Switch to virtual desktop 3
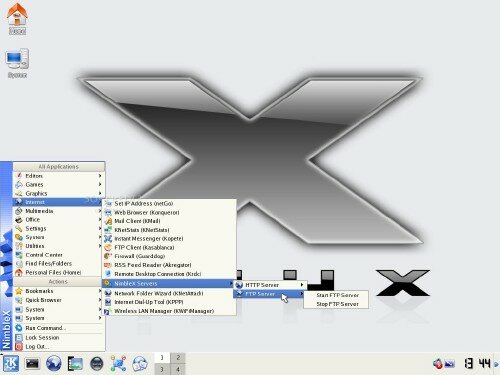 (162, 369)
